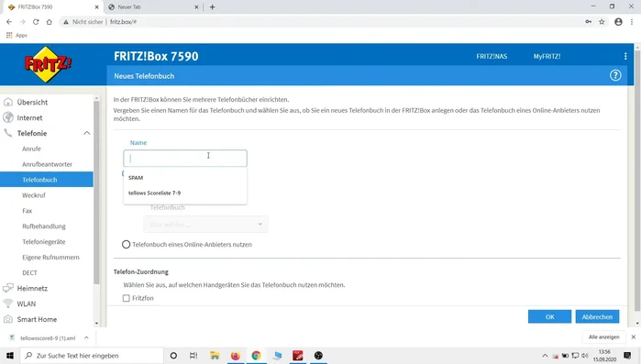Viewport: 641px width, 364px height.
Task: Open Chrome menu three dots
Action: point(632,22)
